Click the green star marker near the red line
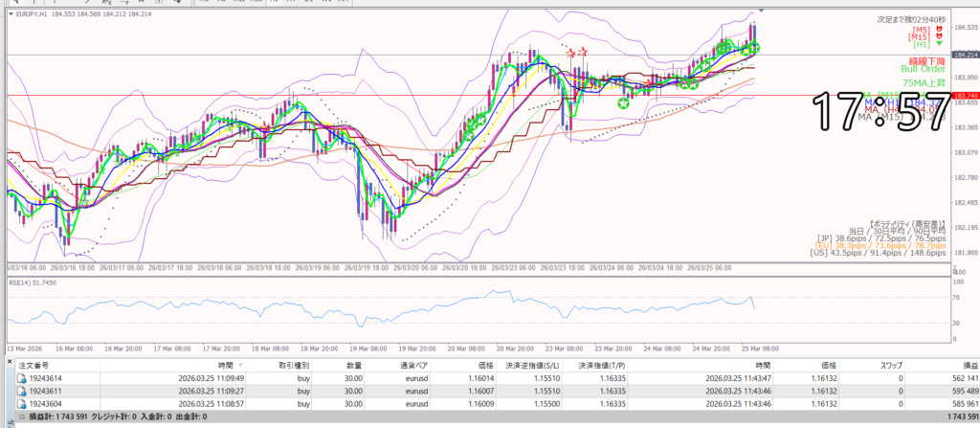The width and height of the screenshot is (980, 428). [x=624, y=102]
